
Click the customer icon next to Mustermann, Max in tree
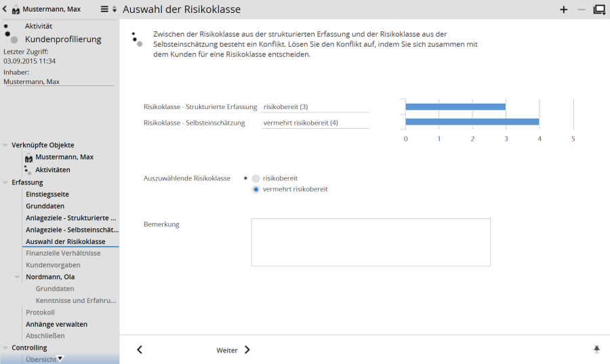(x=28, y=157)
